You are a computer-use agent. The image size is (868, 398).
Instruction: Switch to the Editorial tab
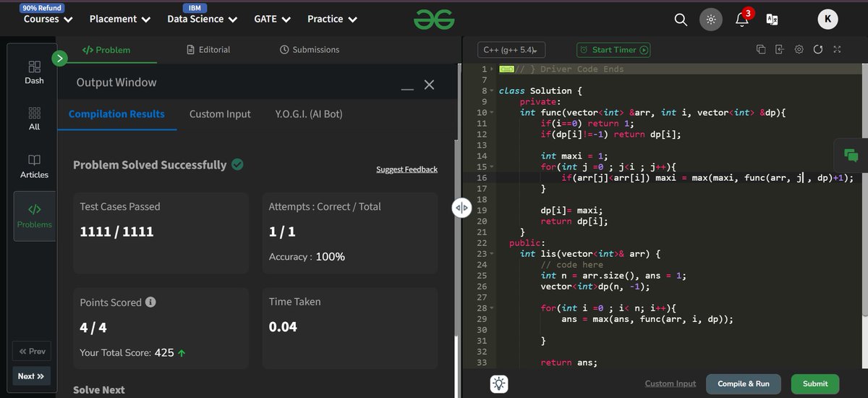[x=208, y=50]
